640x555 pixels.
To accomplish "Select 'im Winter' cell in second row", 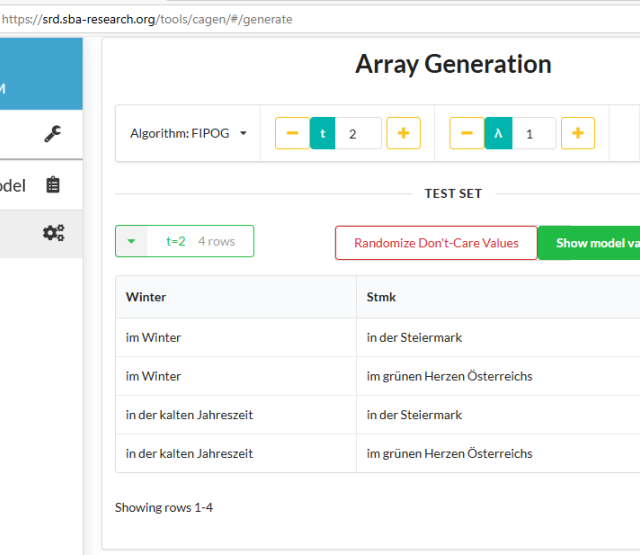I will 236,376.
